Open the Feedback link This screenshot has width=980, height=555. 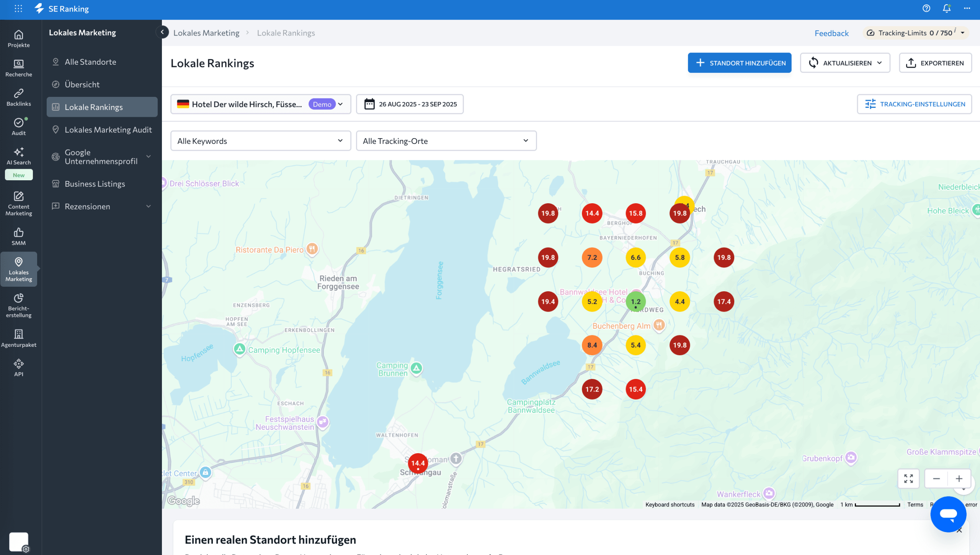[x=831, y=33]
